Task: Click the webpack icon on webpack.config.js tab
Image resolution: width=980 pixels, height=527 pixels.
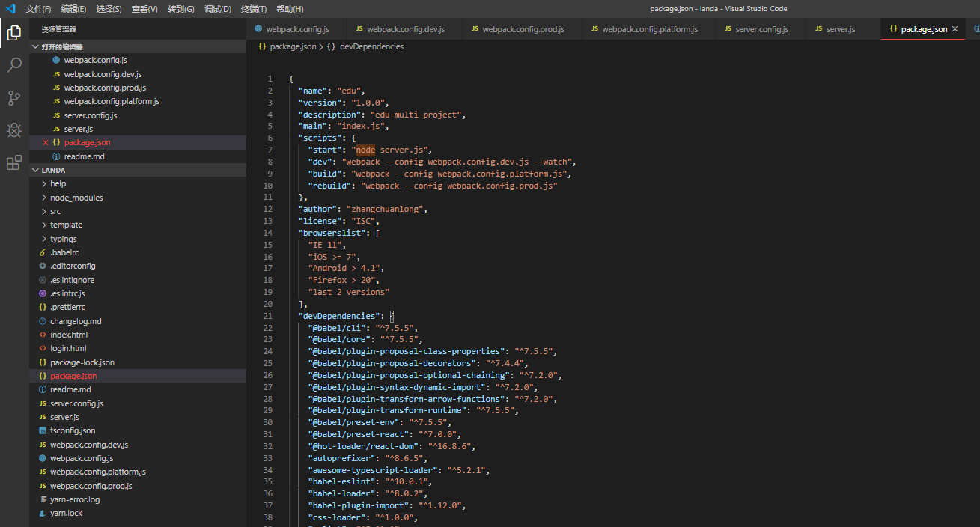Action: coord(258,29)
